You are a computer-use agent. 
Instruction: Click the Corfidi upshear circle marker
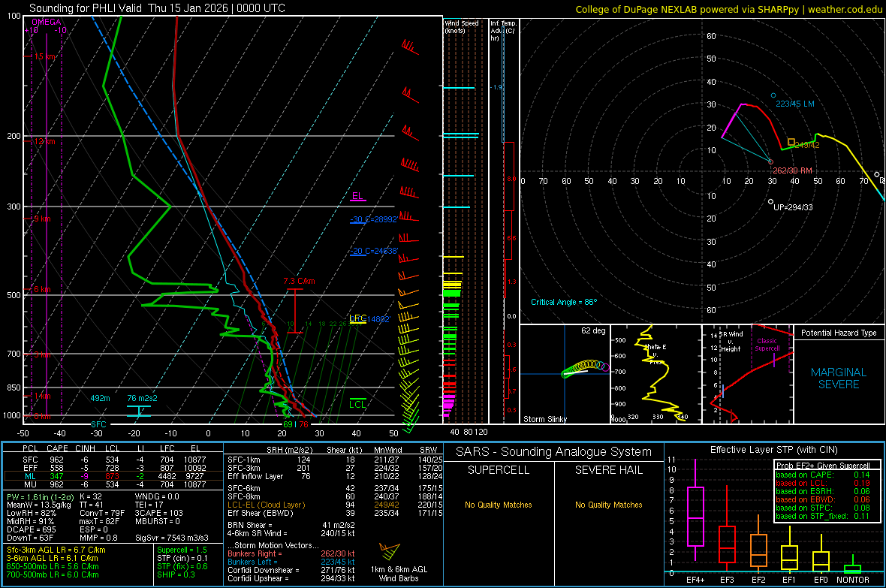point(770,201)
